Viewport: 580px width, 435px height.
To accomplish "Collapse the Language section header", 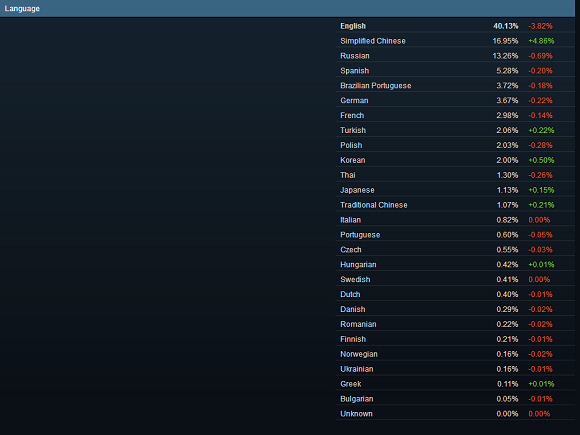I will tap(287, 9).
